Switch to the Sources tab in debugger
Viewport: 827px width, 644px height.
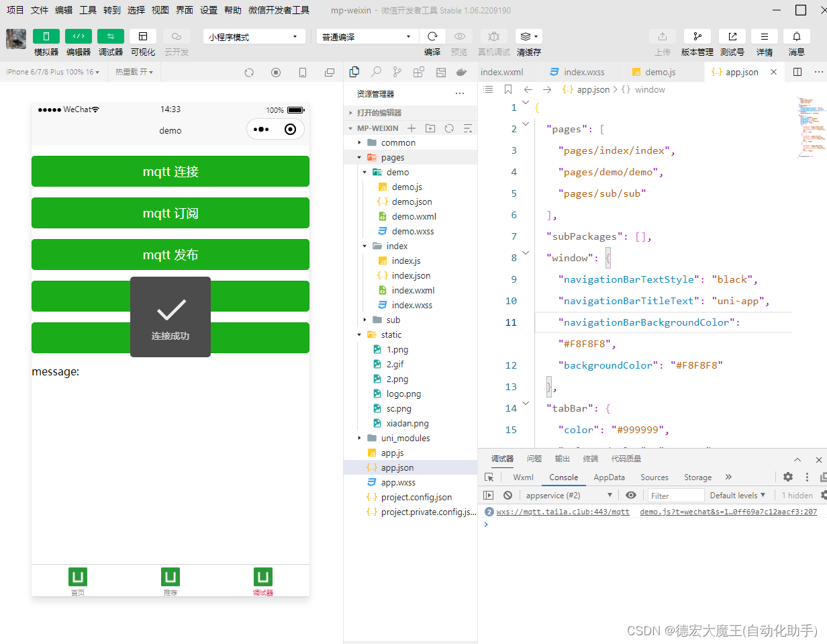(x=654, y=477)
